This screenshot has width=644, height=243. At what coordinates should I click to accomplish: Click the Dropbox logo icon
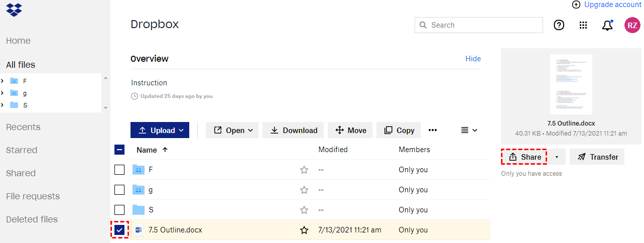click(x=14, y=10)
